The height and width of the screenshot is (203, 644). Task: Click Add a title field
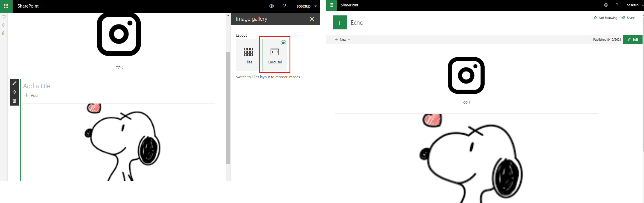click(37, 86)
